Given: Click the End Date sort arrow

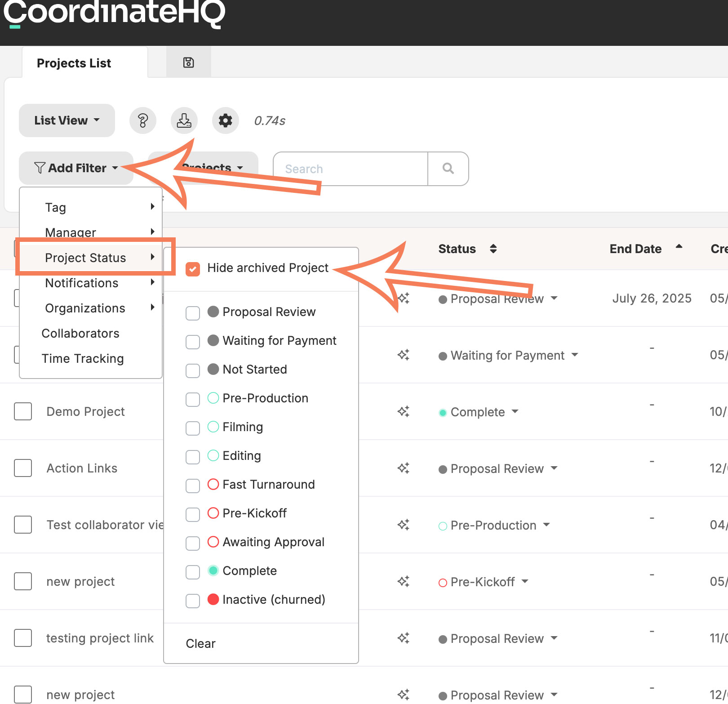Looking at the screenshot, I should (679, 246).
